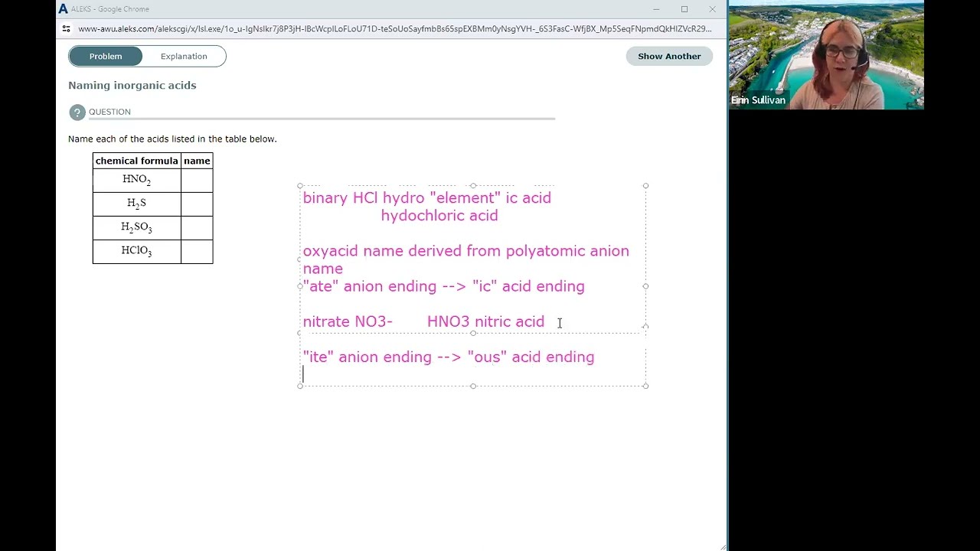Viewport: 980px width, 551px height.
Task: Click the H2SO3 formula cell
Action: pyautogui.click(x=136, y=228)
